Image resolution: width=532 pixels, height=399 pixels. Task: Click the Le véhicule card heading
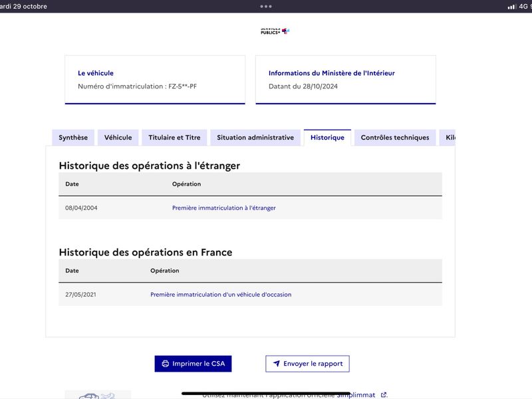pyautogui.click(x=96, y=73)
